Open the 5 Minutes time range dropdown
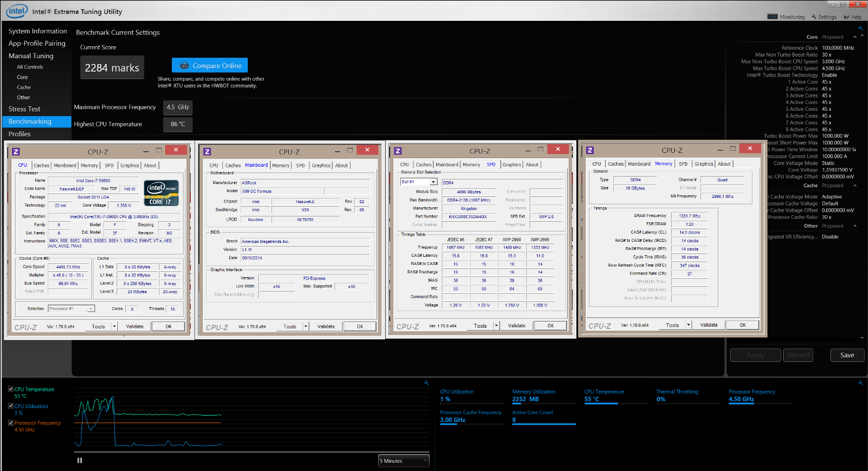868x471 pixels. click(404, 461)
